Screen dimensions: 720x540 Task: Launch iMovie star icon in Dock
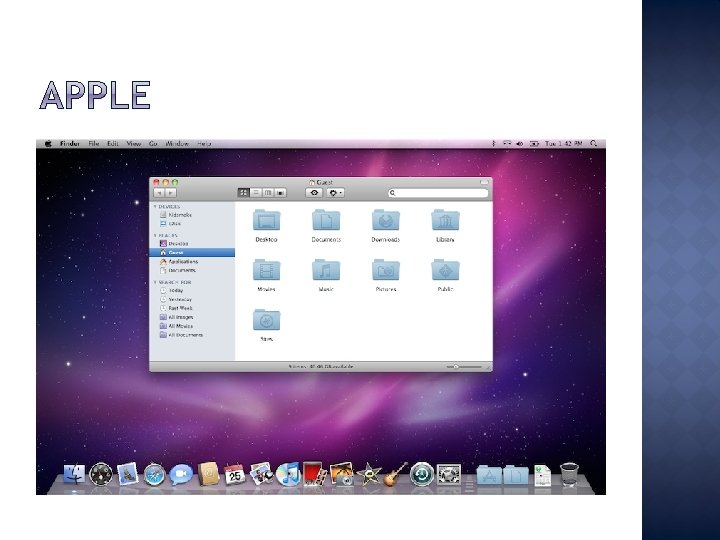click(x=369, y=474)
